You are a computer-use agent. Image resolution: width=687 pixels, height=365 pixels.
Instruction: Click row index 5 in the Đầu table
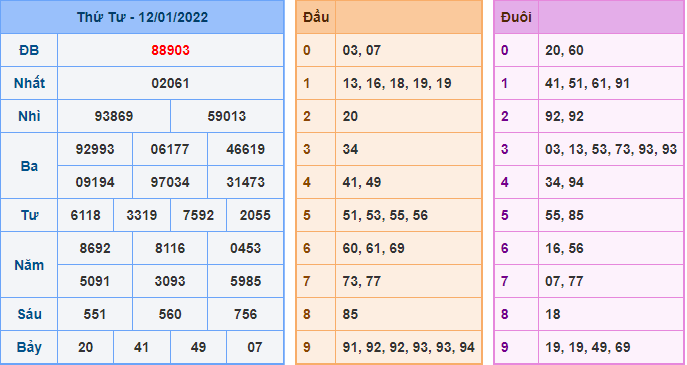coord(307,215)
